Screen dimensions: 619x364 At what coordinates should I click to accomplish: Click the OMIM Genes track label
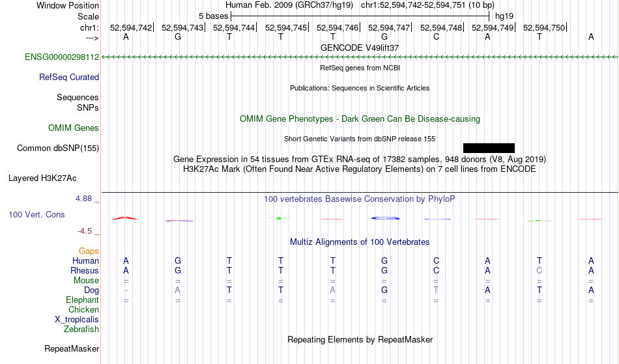pyautogui.click(x=74, y=128)
